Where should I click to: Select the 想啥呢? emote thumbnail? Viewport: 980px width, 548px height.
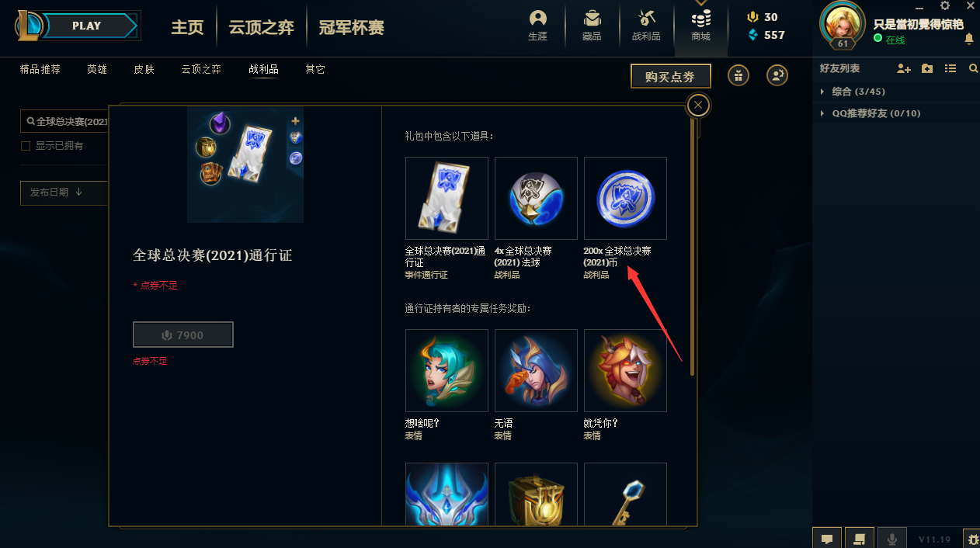pos(447,370)
